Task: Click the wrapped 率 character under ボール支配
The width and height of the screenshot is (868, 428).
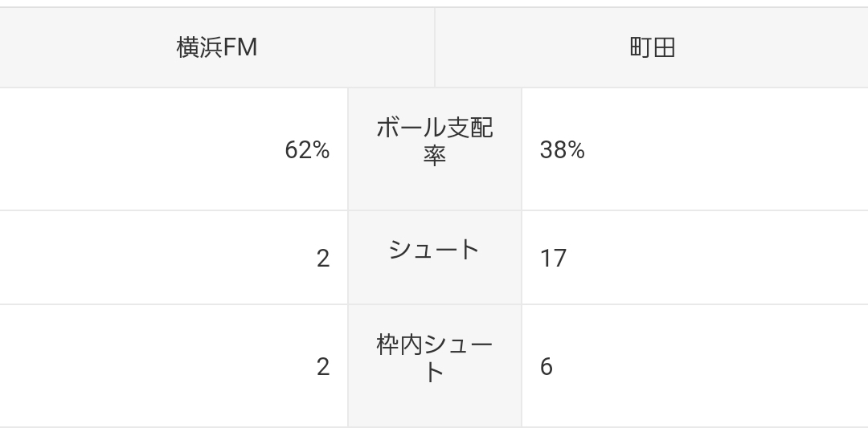Action: click(x=435, y=155)
